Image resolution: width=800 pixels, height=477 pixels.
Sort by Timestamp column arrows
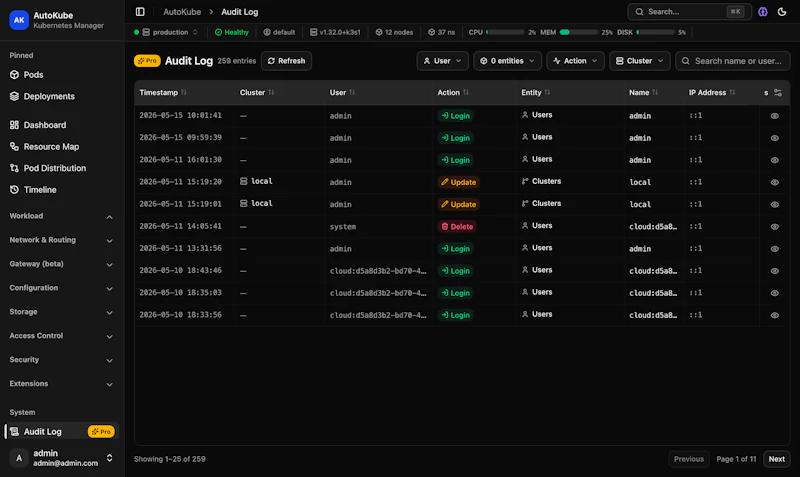point(184,92)
